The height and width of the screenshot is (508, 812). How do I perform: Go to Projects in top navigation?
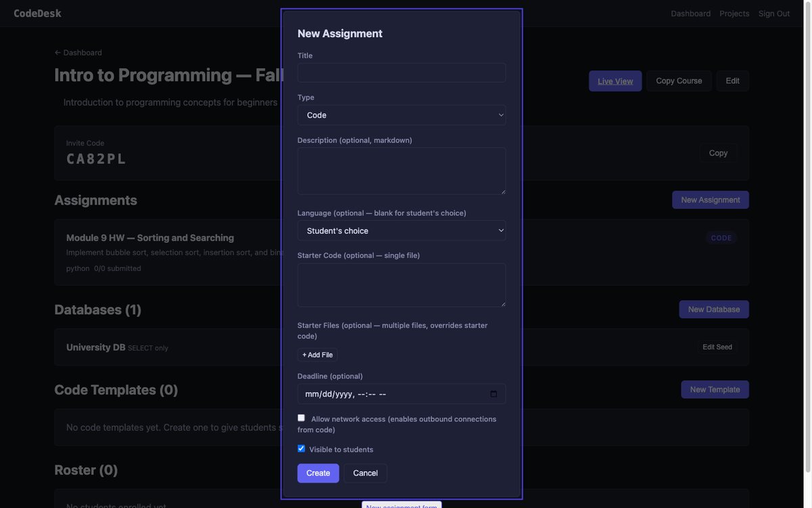tap(734, 14)
